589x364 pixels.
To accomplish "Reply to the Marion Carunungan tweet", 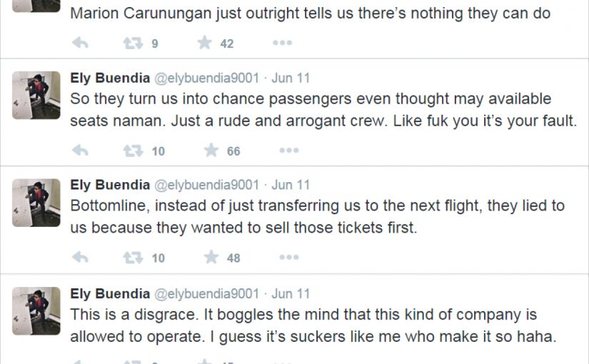I will pos(80,44).
